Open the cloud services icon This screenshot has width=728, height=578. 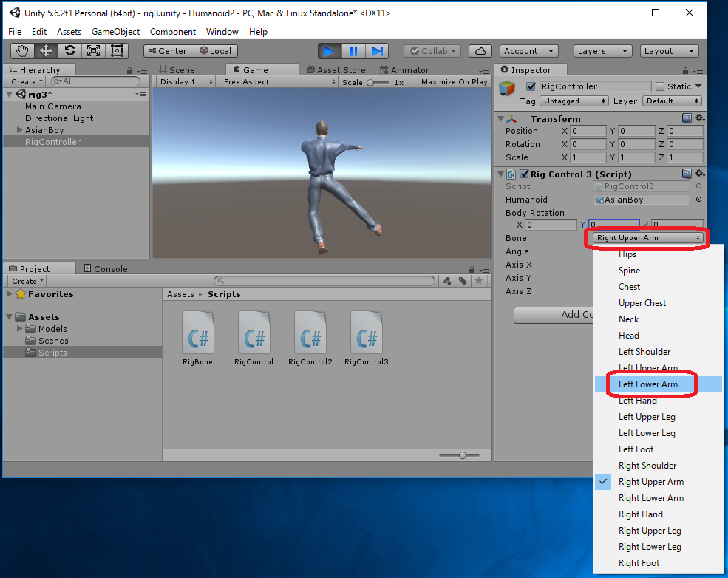point(481,51)
